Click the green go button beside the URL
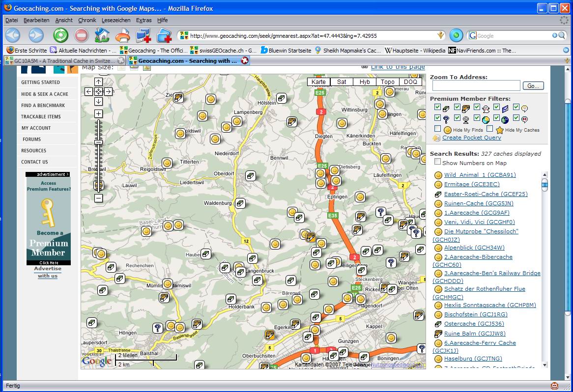Image resolution: width=573 pixels, height=392 pixels. (456, 35)
